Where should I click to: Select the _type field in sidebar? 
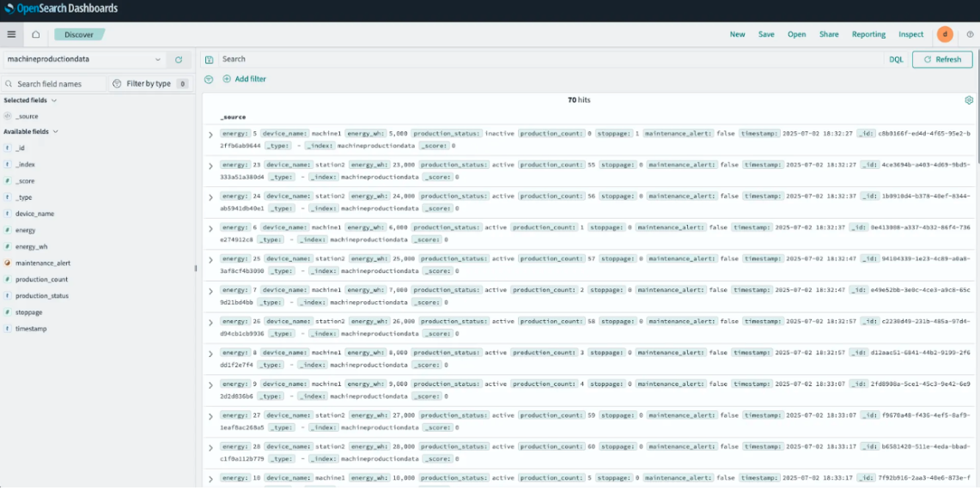(x=23, y=197)
